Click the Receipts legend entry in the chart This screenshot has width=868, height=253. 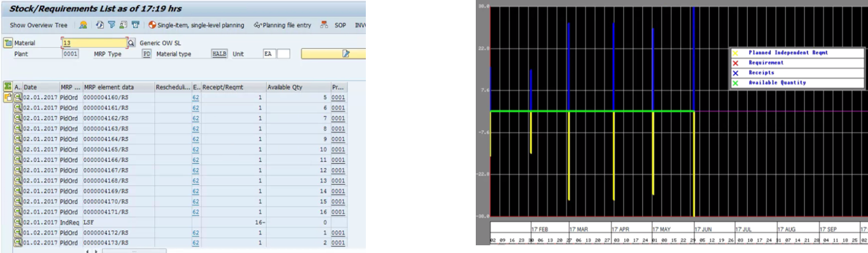[761, 73]
